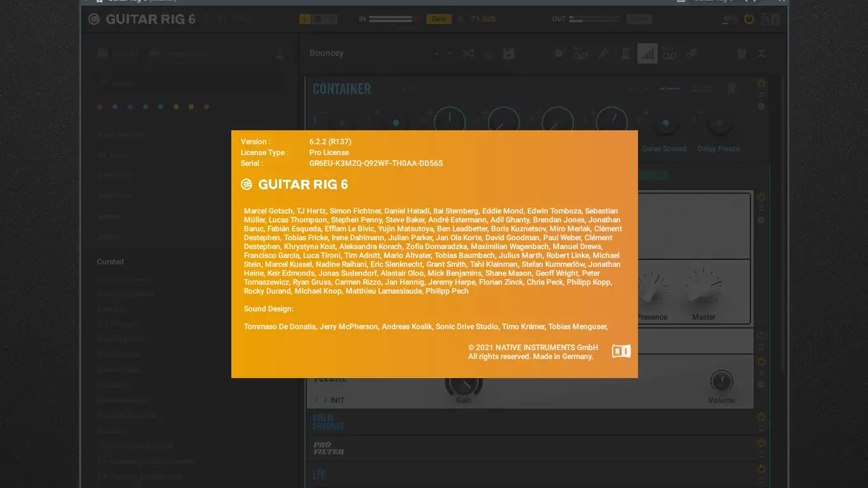Click the NI logo in the About dialog

[x=621, y=351]
